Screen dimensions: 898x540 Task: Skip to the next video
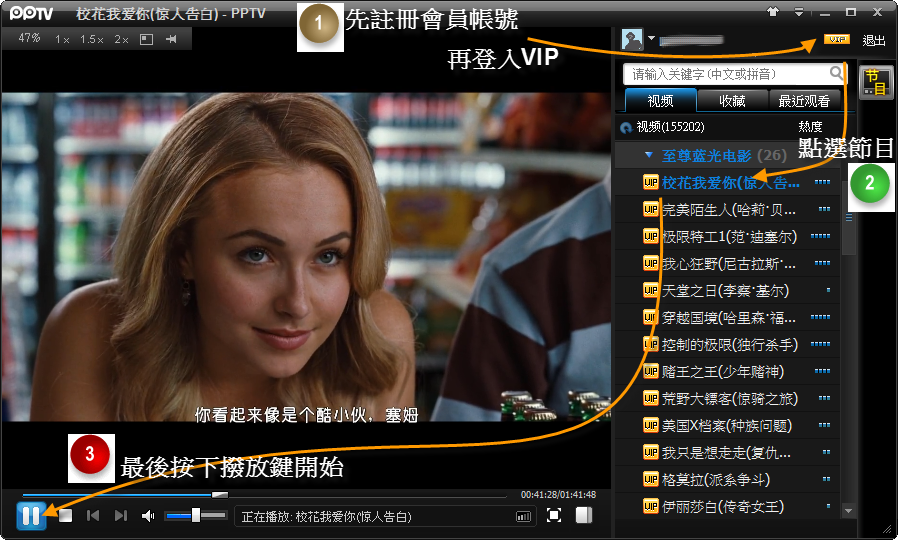point(120,516)
